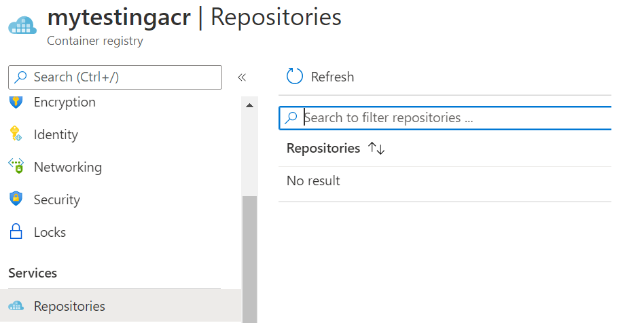Image resolution: width=644 pixels, height=323 pixels.
Task: Go to the Networking section
Action: click(68, 167)
